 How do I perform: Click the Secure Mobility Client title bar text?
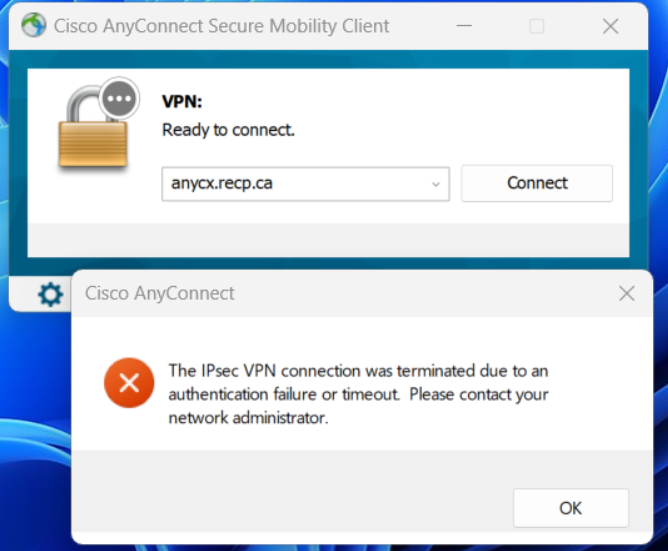coord(221,26)
